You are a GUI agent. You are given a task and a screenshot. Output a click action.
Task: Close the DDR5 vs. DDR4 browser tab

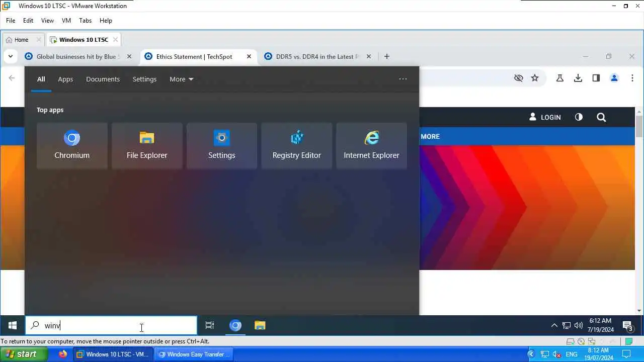369,56
